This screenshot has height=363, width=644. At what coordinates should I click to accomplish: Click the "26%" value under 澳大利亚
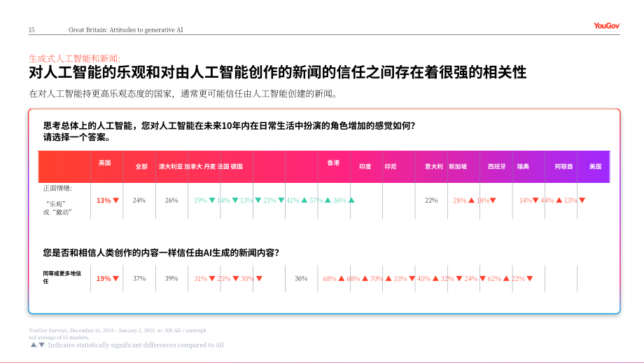click(x=171, y=200)
